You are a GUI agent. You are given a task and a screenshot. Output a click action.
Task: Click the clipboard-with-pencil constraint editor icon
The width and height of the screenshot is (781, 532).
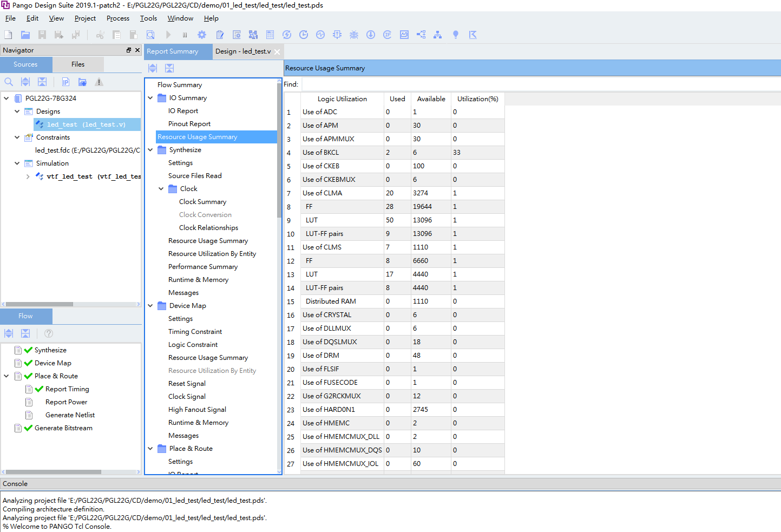tap(220, 35)
